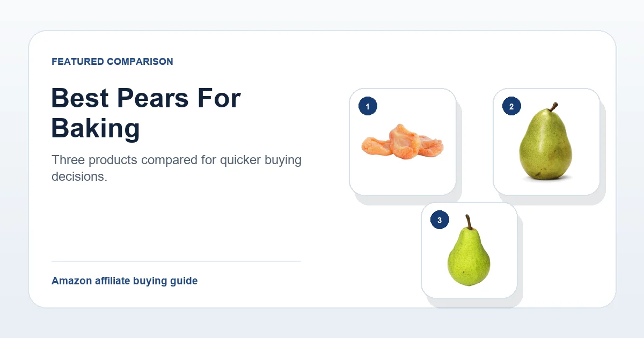The height and width of the screenshot is (338, 644).
Task: Click the brown stem of pear 2
Action: tap(553, 107)
